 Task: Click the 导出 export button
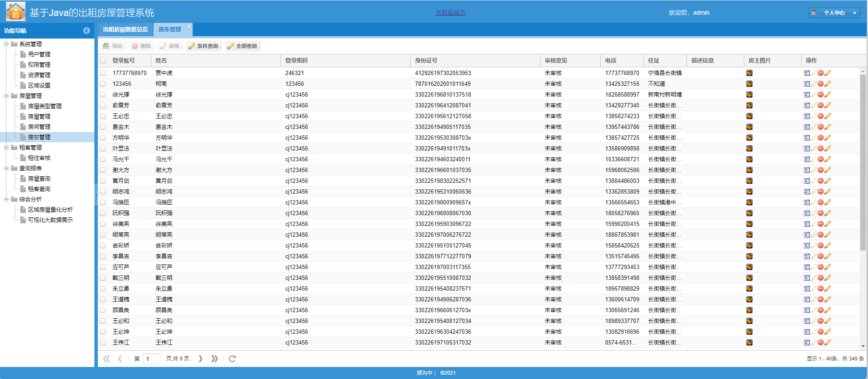113,46
